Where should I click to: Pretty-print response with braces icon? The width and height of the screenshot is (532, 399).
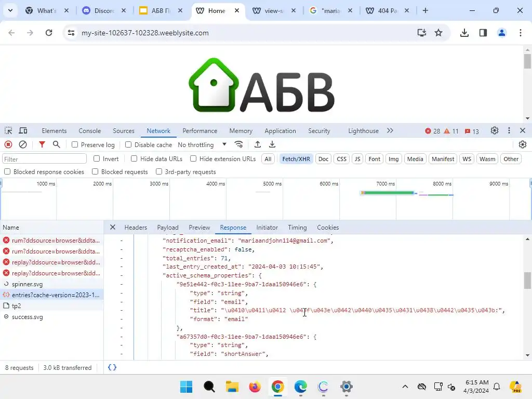click(x=112, y=367)
